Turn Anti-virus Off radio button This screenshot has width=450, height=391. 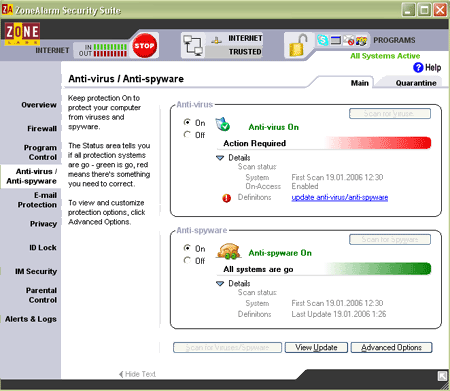[187, 134]
